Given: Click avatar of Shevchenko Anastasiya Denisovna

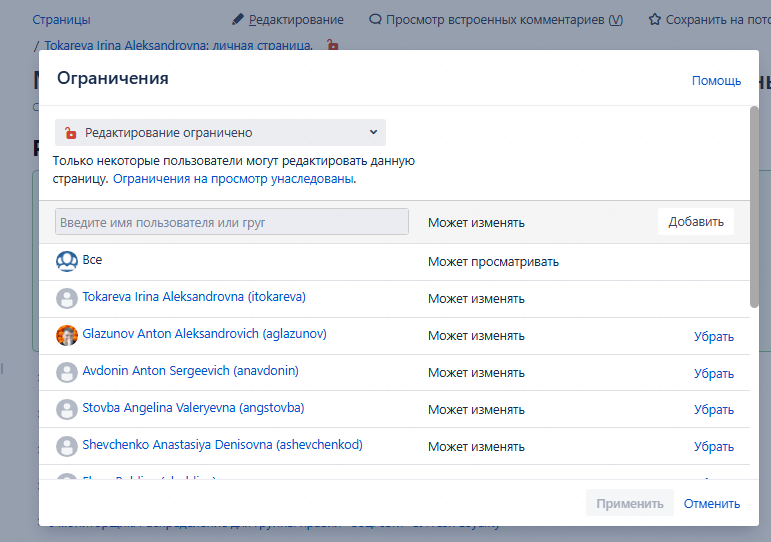Looking at the screenshot, I should 67,446.
